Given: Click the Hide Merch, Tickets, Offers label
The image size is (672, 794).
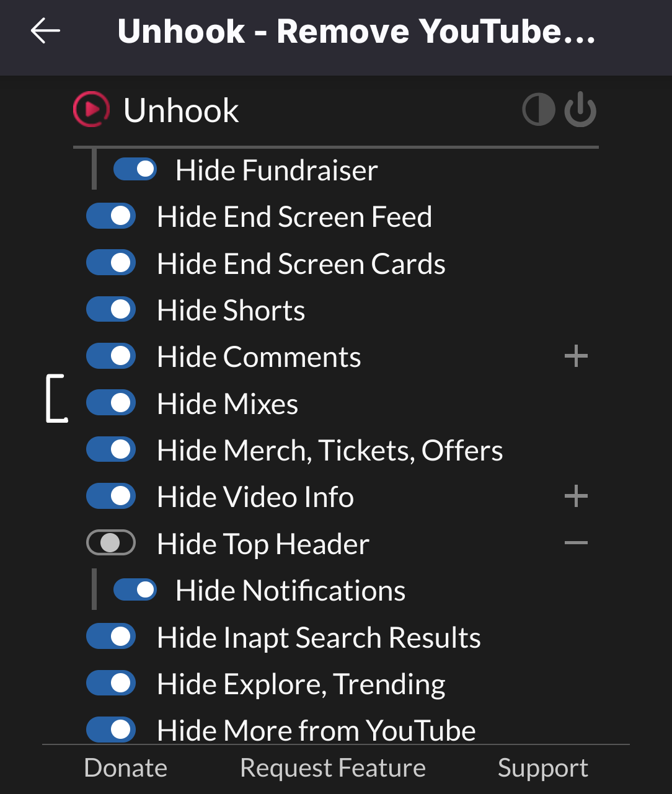Looking at the screenshot, I should click(x=330, y=451).
